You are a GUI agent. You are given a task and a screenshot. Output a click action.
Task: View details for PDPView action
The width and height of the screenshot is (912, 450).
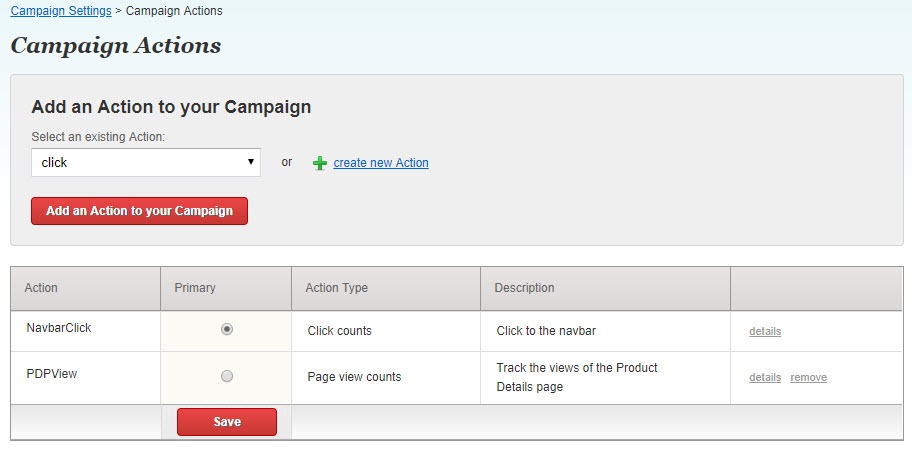765,377
